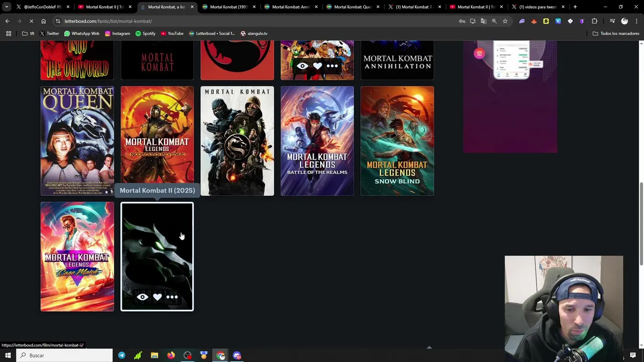Switch to the Mortal Kombat (1995) tab
Image resolution: width=644 pixels, height=362 pixels.
228,7
